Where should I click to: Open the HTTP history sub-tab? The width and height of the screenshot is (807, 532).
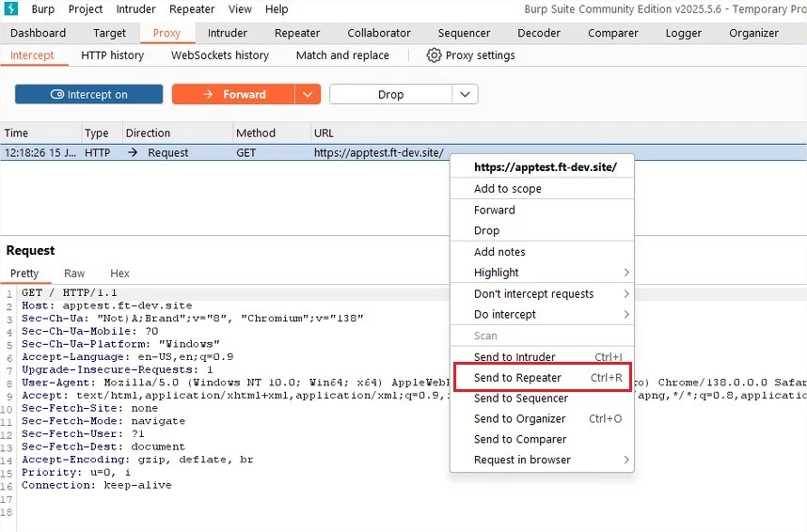(x=112, y=55)
